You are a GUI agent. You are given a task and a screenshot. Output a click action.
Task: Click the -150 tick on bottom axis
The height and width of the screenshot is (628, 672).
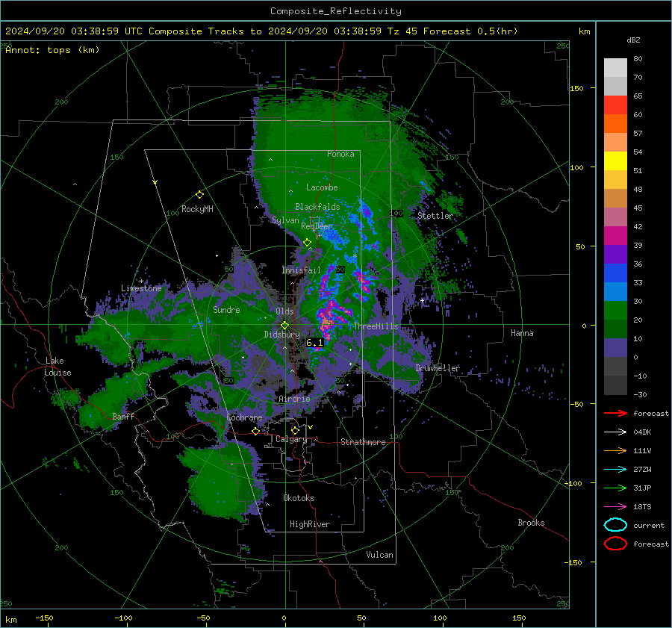pos(44,618)
